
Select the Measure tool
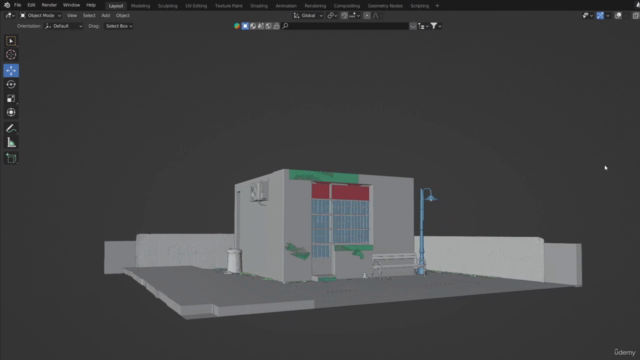(11, 142)
